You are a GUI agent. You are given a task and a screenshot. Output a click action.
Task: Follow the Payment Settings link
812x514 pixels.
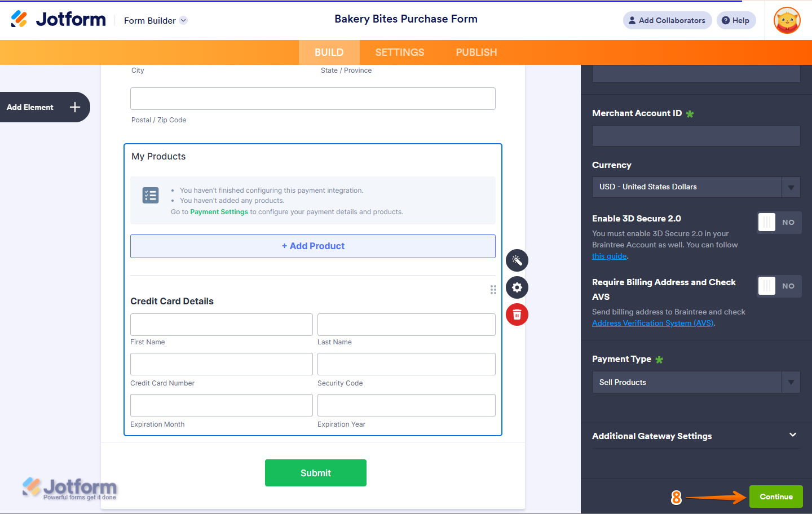[x=219, y=212]
